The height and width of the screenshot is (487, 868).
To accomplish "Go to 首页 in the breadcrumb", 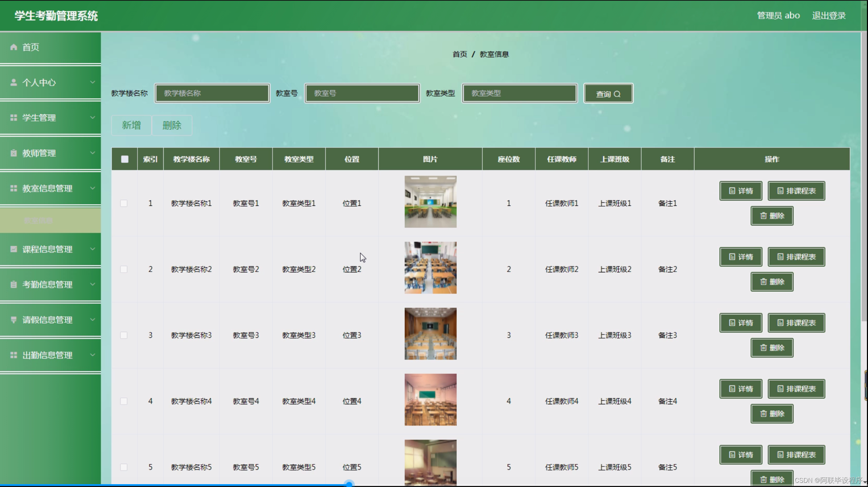I will point(460,54).
